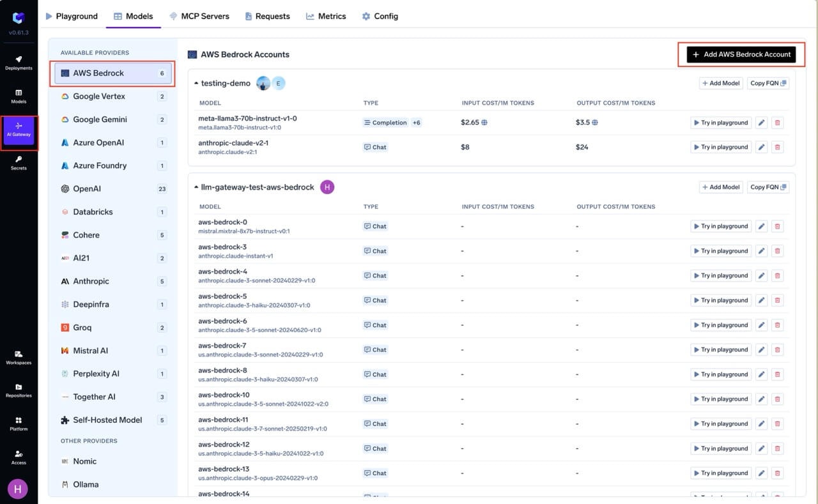Screen dimensions: 818x504
Task: Delete the aws-bedrock-8 model
Action: pyautogui.click(x=777, y=374)
